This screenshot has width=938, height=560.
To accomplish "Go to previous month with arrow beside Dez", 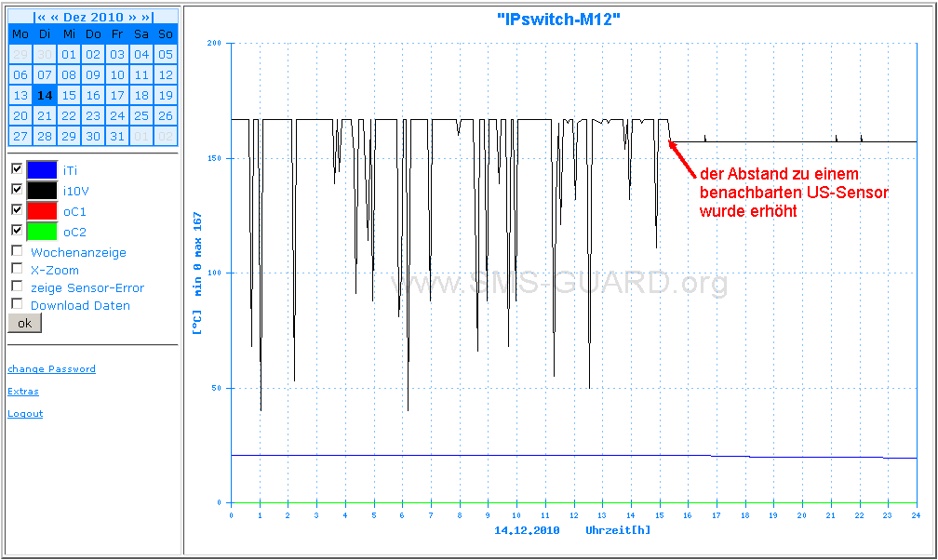I will [x=54, y=17].
